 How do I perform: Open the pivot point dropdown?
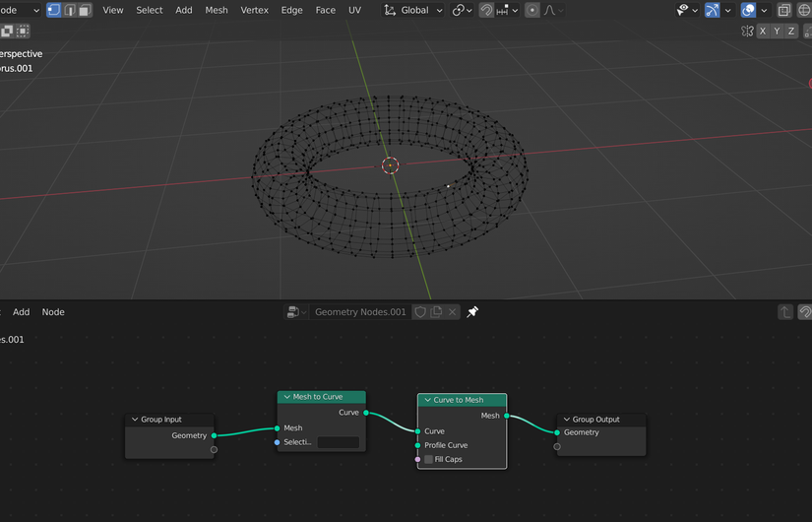pyautogui.click(x=462, y=10)
